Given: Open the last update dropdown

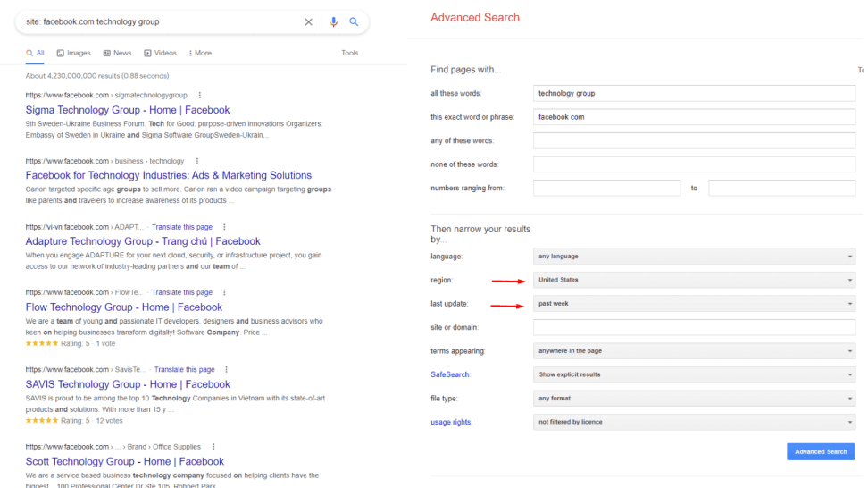Looking at the screenshot, I should (x=694, y=304).
